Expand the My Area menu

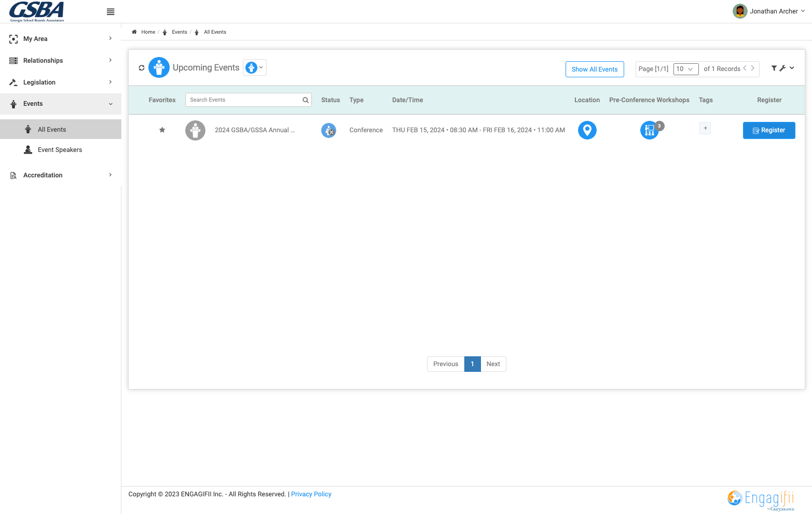pos(61,39)
